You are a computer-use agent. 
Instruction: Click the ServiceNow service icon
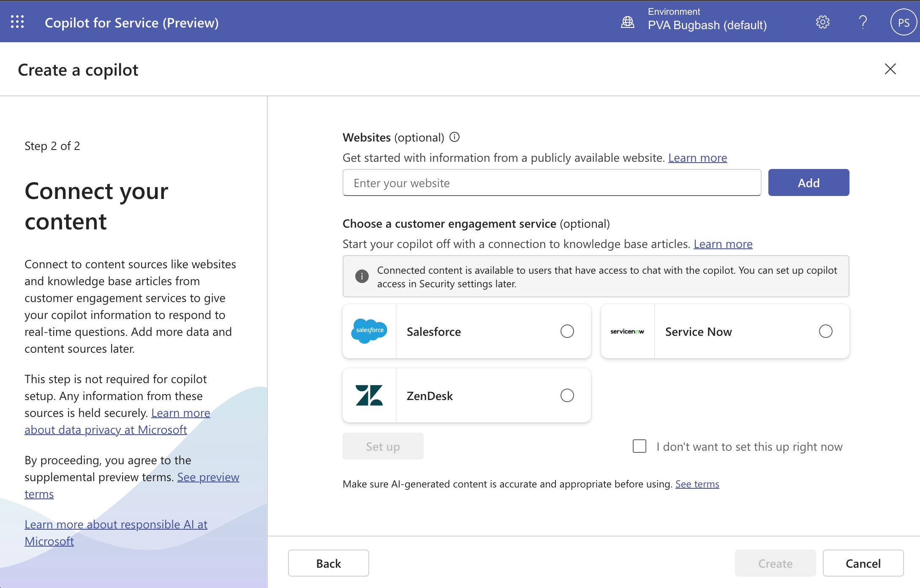pos(627,331)
